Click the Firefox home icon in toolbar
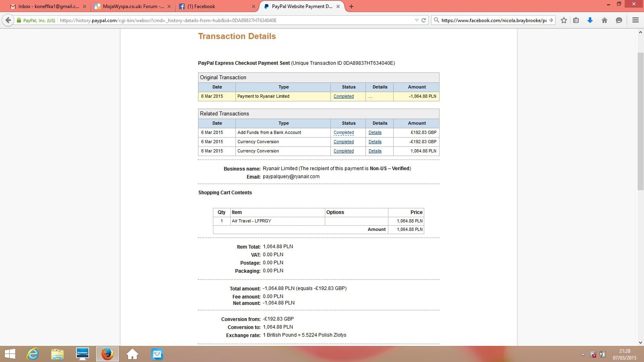644x362 pixels. 605,20
